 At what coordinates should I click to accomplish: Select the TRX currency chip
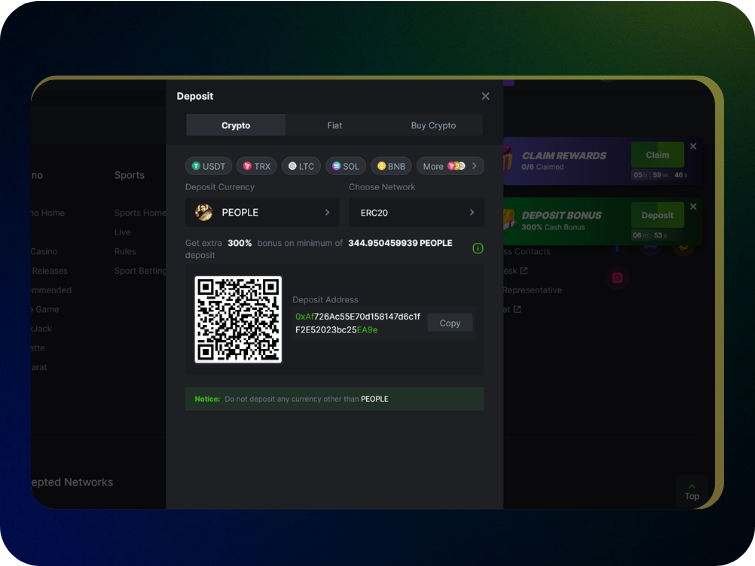pyautogui.click(x=257, y=166)
